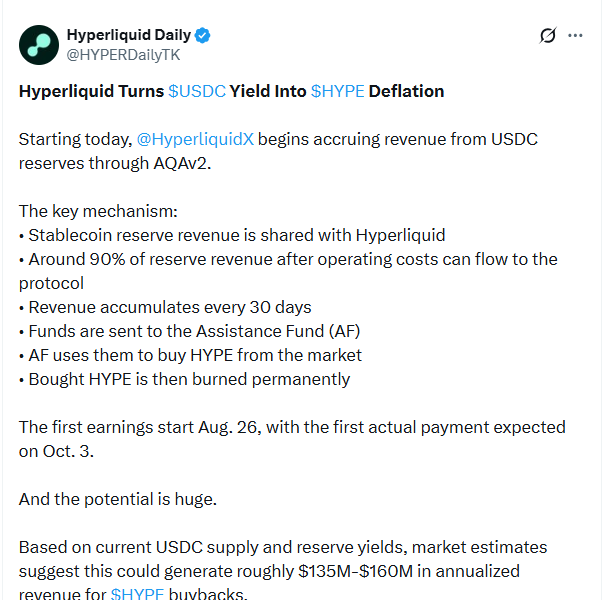The image size is (602, 600).
Task: Open the $HYPE cashtag in headline
Action: point(337,91)
